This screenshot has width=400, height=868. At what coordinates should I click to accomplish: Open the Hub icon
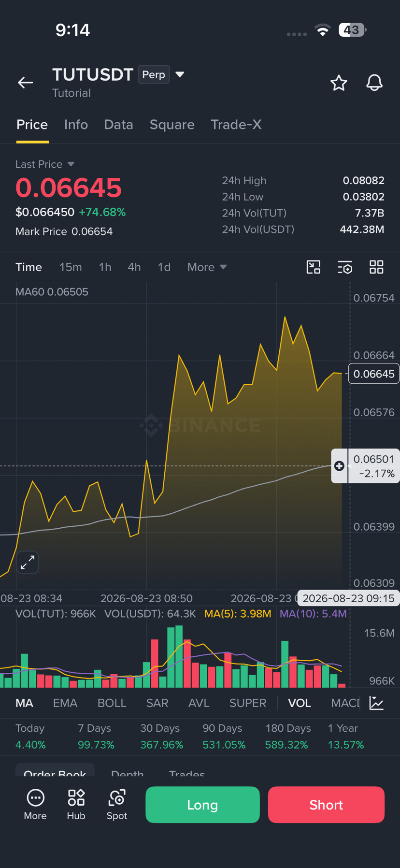pyautogui.click(x=76, y=805)
